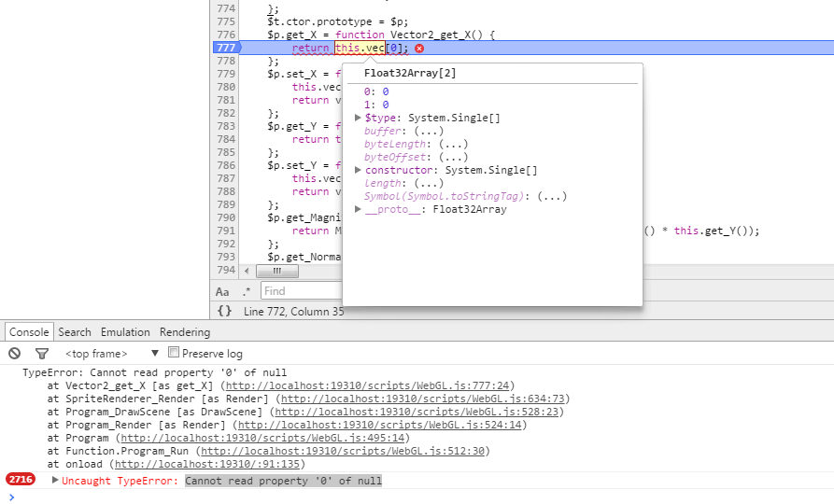The height and width of the screenshot is (504, 834).
Task: Evaluate lazy length property (...) value
Action: tap(429, 183)
